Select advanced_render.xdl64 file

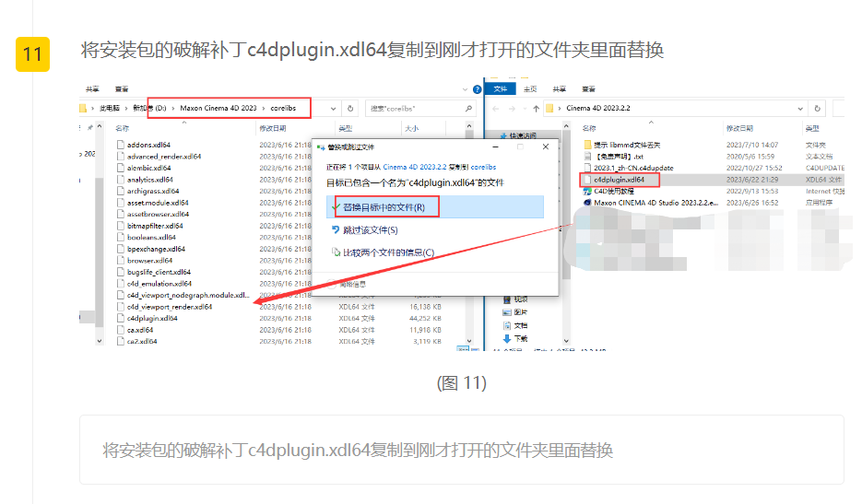click(x=164, y=156)
